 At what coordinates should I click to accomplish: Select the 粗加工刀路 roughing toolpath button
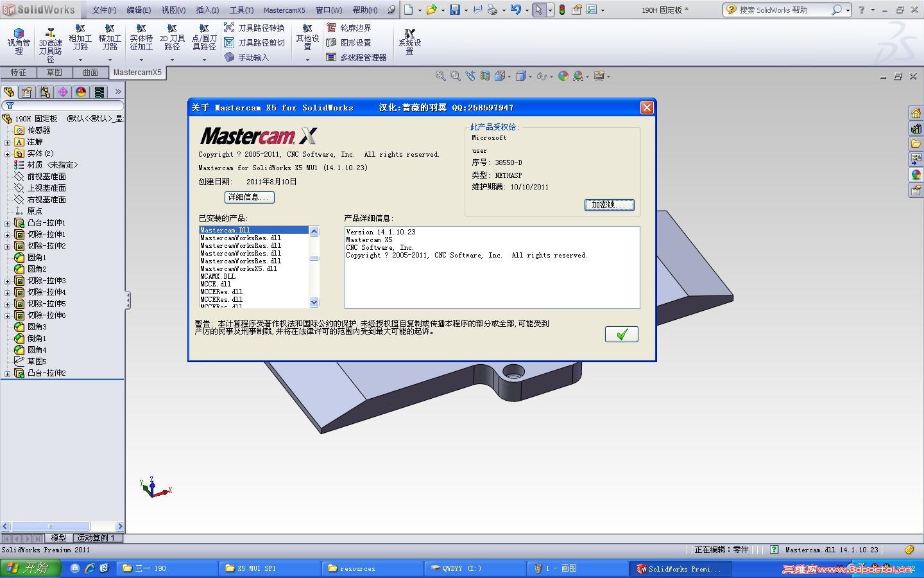(80, 39)
